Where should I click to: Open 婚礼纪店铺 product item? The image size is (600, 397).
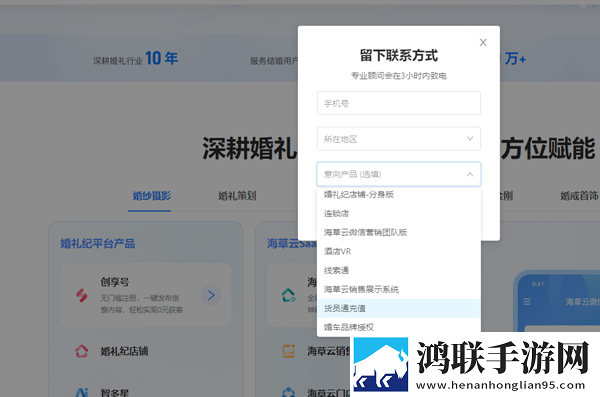click(124, 351)
